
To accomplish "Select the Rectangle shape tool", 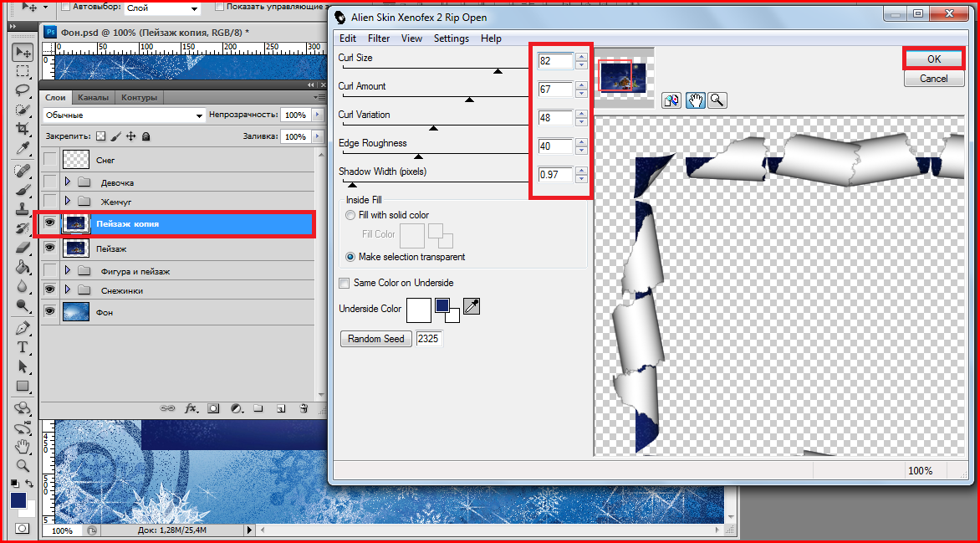I will pos(23,386).
